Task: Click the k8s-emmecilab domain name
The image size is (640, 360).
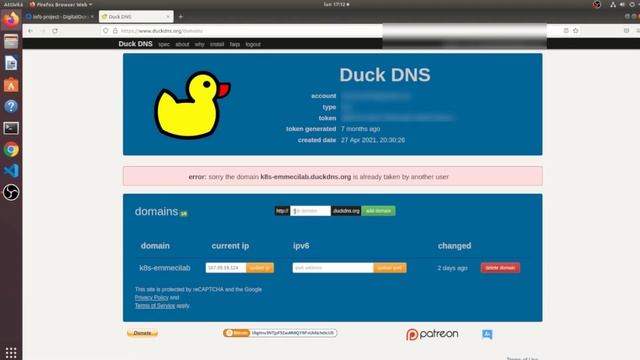Action: [x=165, y=268]
